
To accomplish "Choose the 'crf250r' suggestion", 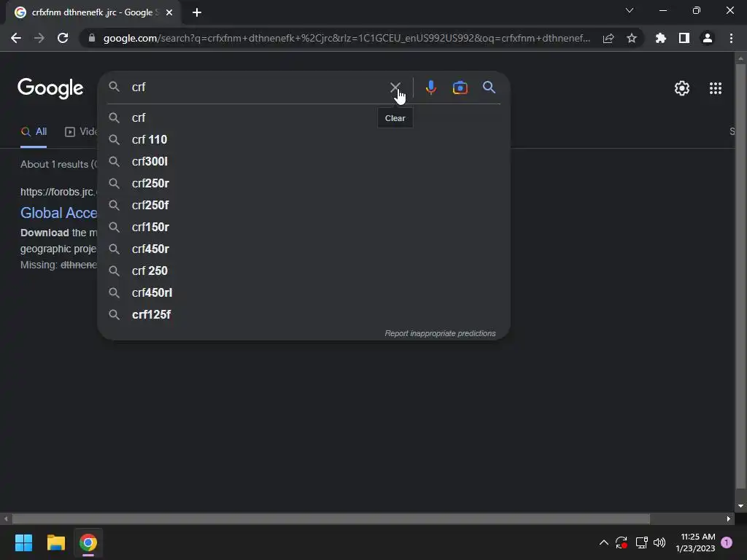I will pyautogui.click(x=303, y=183).
